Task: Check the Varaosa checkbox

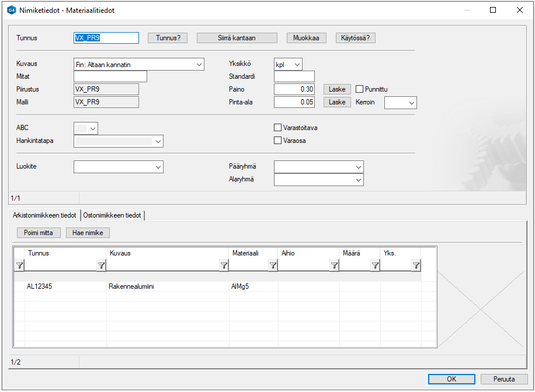Action: [x=278, y=141]
